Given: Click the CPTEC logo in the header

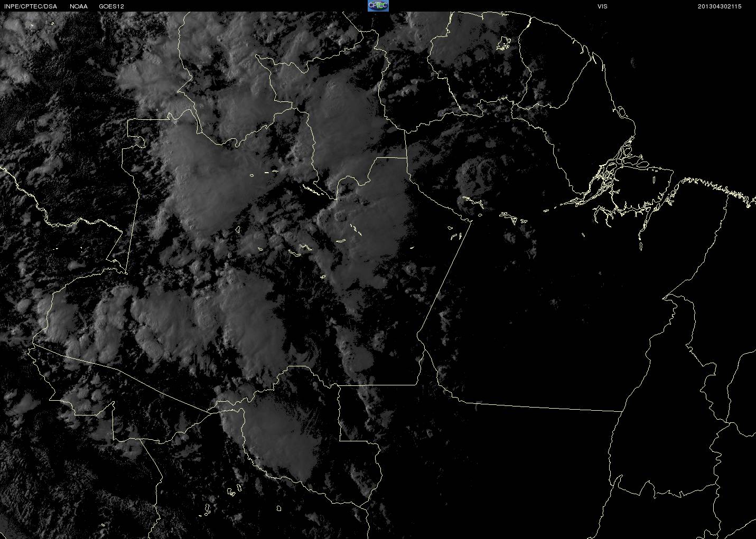Looking at the screenshot, I should 378,6.
